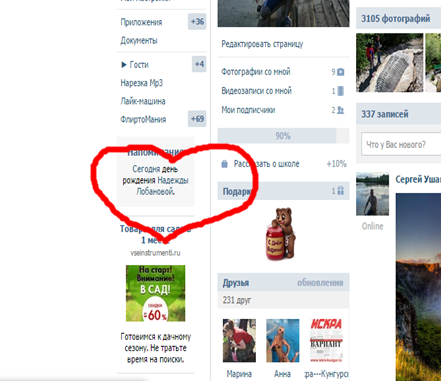Screen dimensions: 441x381
Task: Click the subscribers people icon
Action: [340, 110]
